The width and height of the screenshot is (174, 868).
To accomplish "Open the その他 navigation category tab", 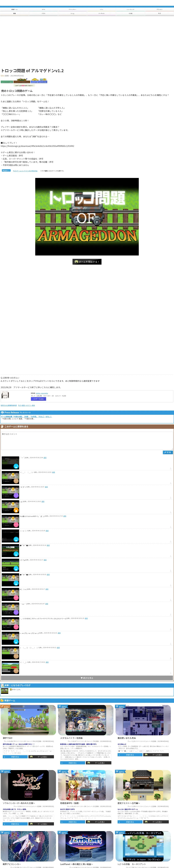I will click(x=130, y=13).
